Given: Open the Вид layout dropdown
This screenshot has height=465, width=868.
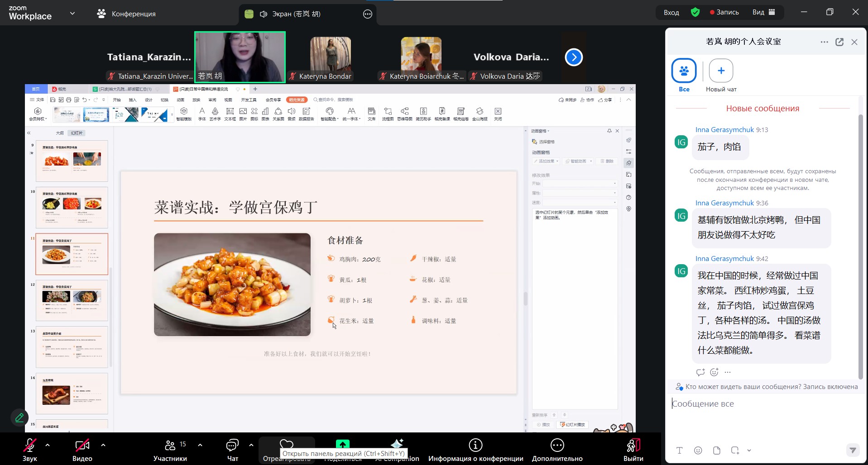Looking at the screenshot, I should [x=763, y=12].
